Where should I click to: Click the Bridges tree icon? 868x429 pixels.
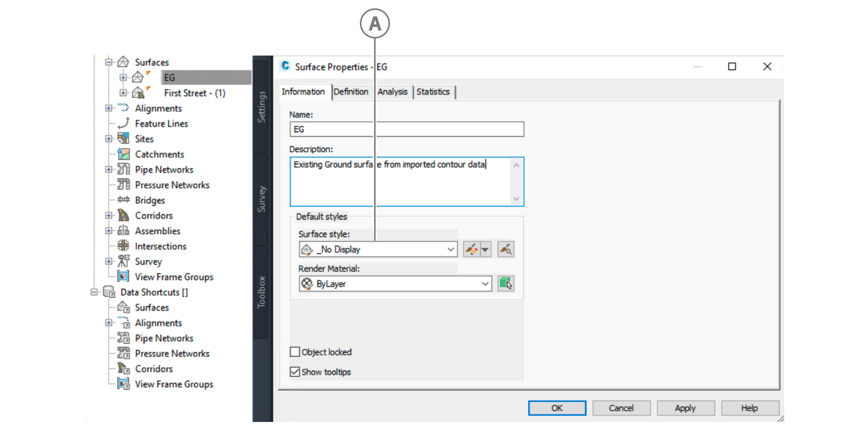[123, 200]
